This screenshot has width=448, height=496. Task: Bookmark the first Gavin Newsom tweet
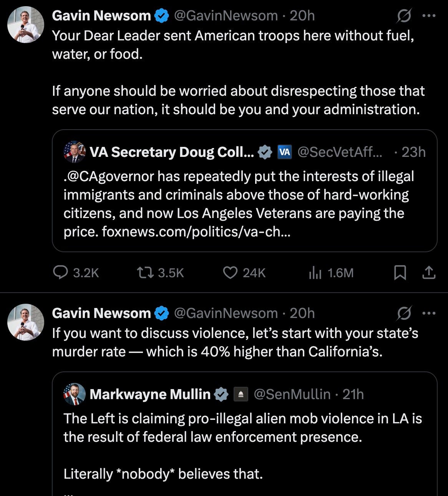(x=400, y=273)
